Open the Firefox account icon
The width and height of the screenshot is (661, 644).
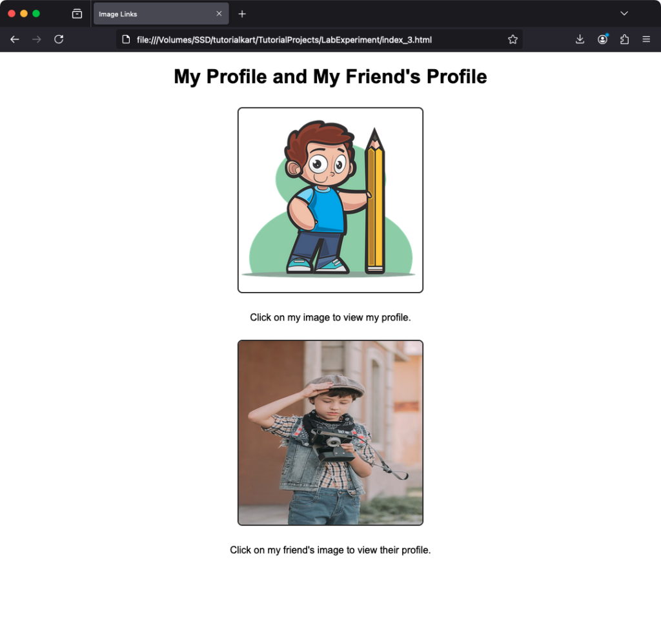click(x=602, y=39)
